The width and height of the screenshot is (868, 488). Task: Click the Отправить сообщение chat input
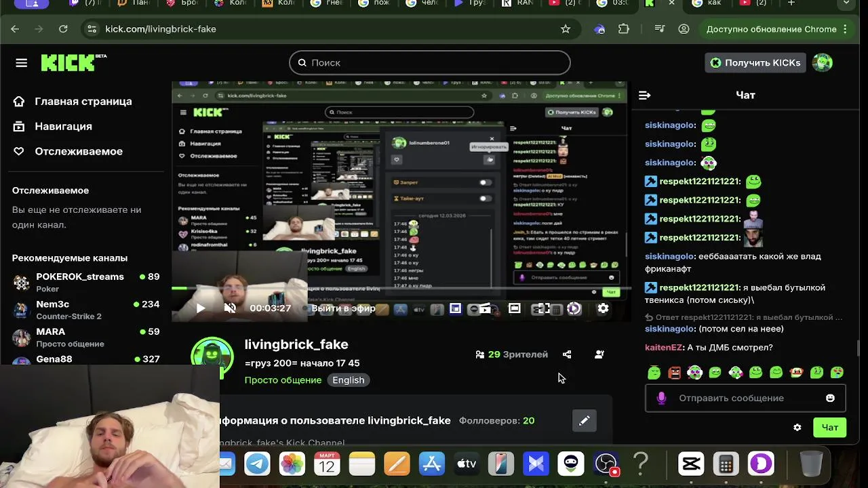(745, 398)
